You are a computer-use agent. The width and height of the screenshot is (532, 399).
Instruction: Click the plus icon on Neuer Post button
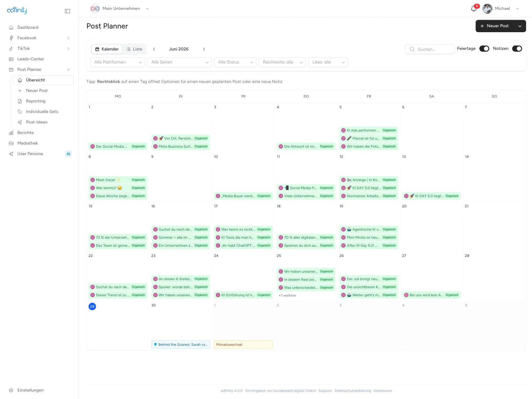tap(482, 26)
